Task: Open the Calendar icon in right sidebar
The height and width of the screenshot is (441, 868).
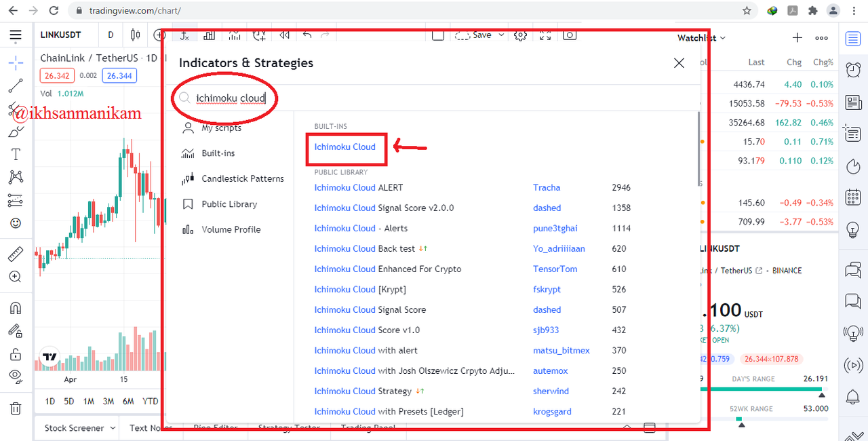Action: pos(853,198)
